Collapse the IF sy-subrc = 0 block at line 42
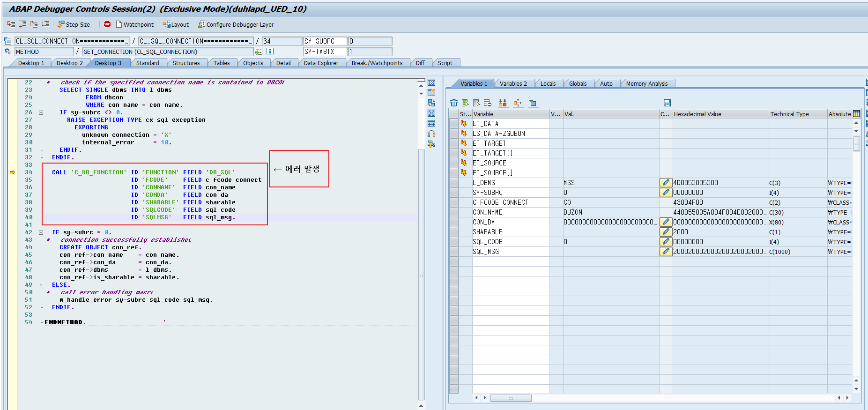Screen dimensions: 868x410 click(41, 232)
